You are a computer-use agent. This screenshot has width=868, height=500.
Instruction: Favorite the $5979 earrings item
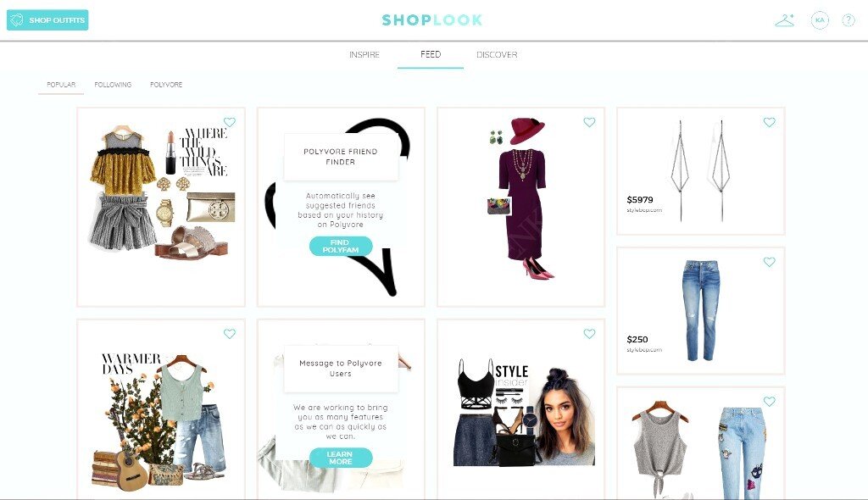(x=770, y=122)
